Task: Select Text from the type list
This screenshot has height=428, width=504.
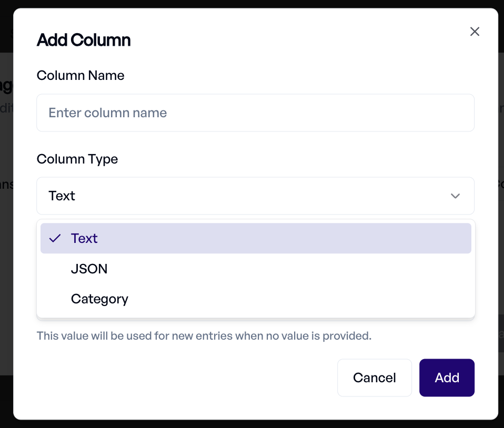Action: coord(255,239)
